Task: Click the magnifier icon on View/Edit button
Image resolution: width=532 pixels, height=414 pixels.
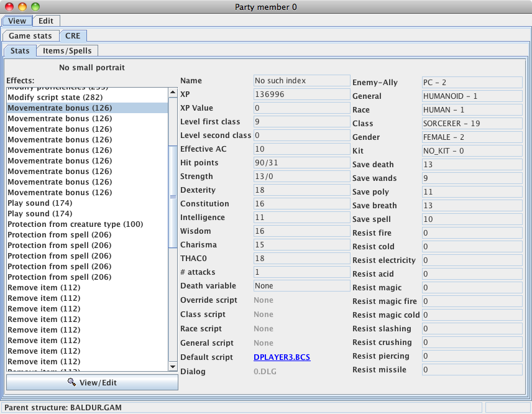Action: pos(72,382)
